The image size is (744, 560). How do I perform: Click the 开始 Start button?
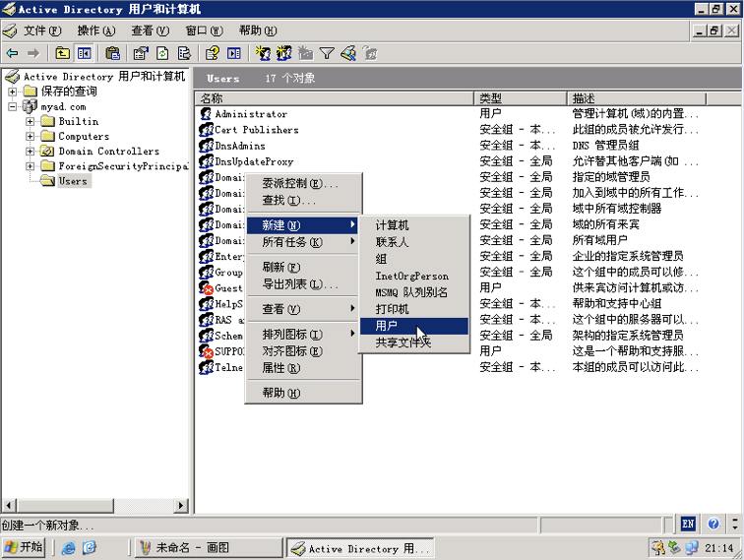[24, 547]
